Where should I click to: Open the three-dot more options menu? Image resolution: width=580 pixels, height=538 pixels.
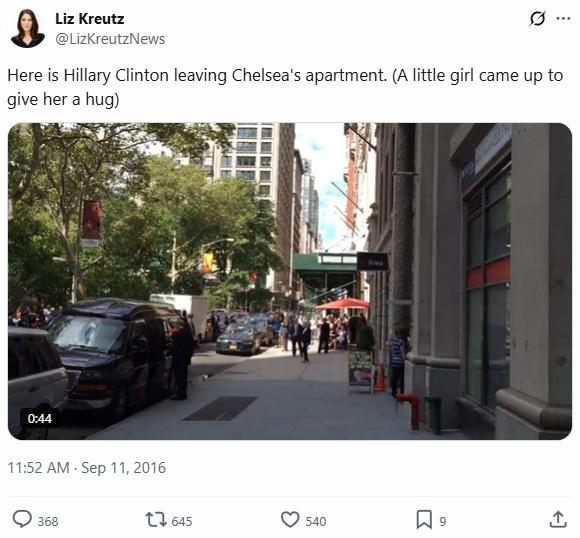[563, 19]
